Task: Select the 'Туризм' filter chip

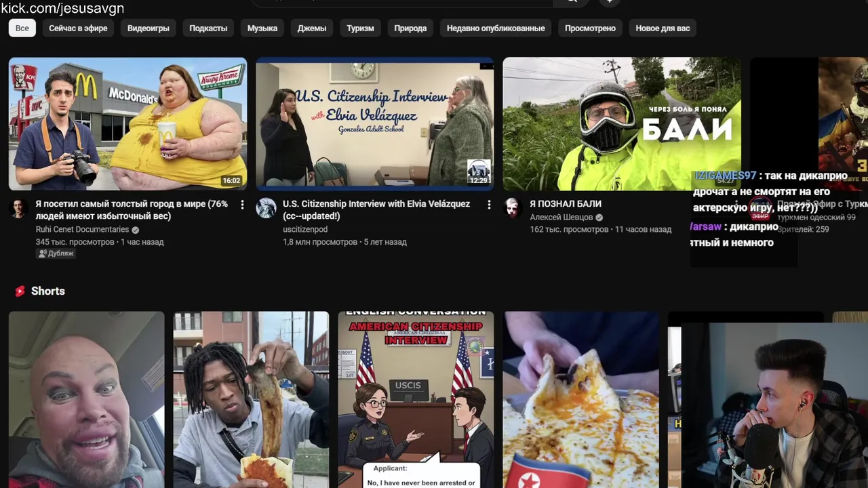Action: (360, 28)
